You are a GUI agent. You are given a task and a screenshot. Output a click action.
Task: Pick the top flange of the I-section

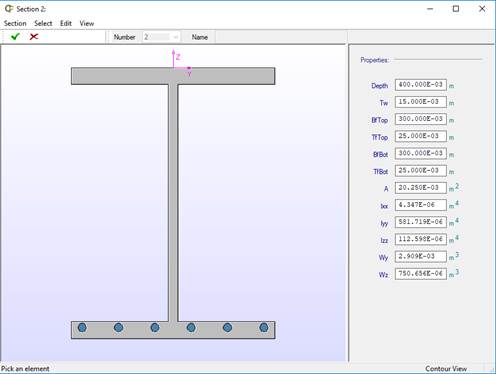(x=173, y=76)
